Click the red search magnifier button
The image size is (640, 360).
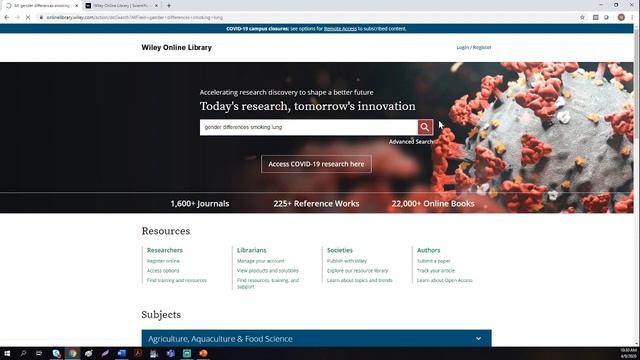pyautogui.click(x=425, y=127)
